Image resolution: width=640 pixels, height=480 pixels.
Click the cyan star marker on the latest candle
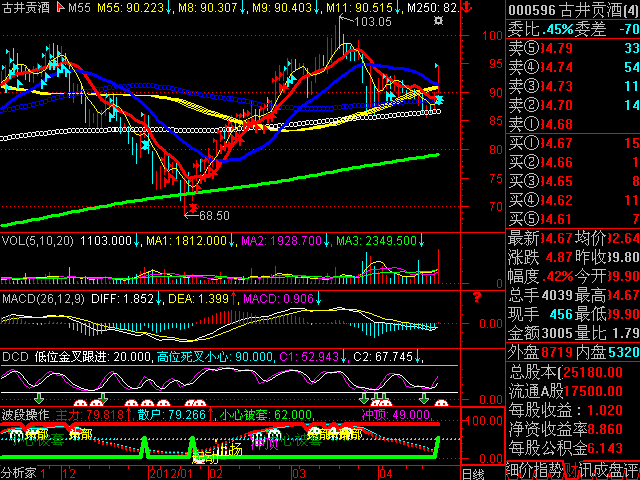pyautogui.click(x=439, y=100)
